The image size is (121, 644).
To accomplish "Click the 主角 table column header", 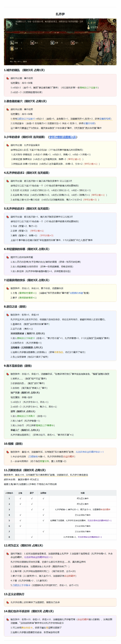I will [20, 493].
